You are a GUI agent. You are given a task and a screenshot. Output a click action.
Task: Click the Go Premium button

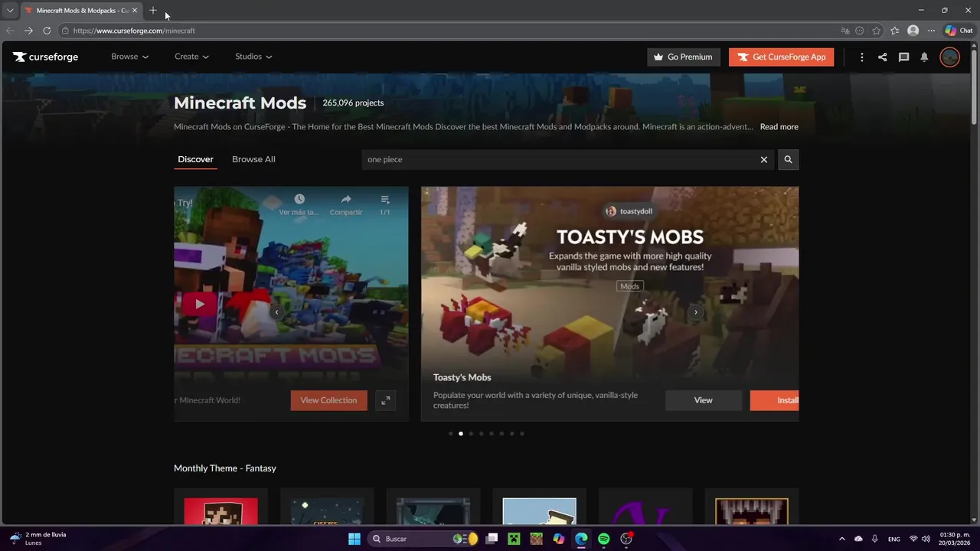[x=684, y=57]
